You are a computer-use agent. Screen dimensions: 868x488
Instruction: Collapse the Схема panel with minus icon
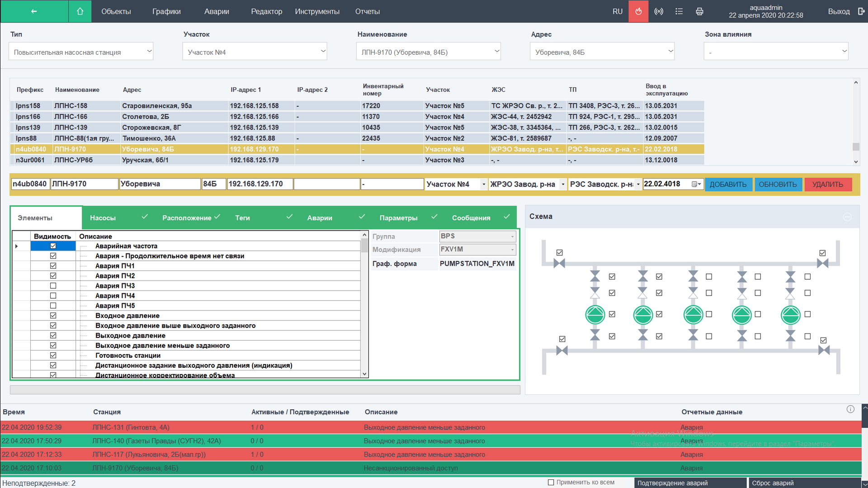[847, 217]
